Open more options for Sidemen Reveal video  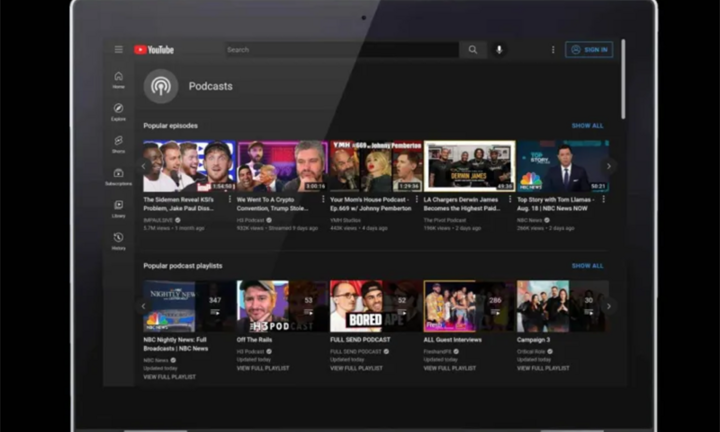tap(230, 199)
